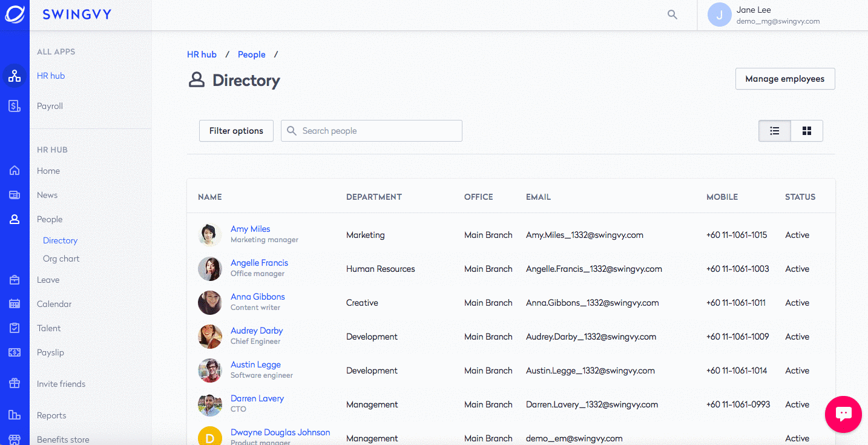The height and width of the screenshot is (445, 868).
Task: Click the Invite friends gift icon
Action: (x=15, y=384)
